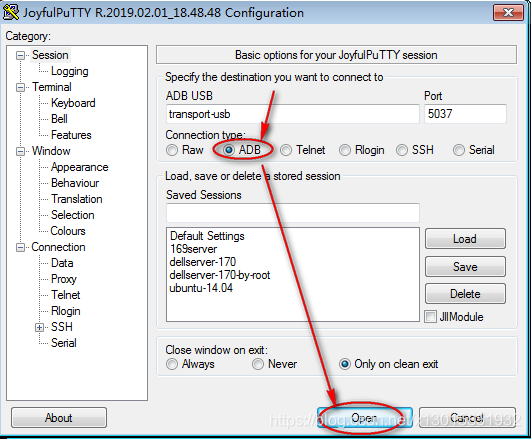Select Features in the category tree

(71, 135)
